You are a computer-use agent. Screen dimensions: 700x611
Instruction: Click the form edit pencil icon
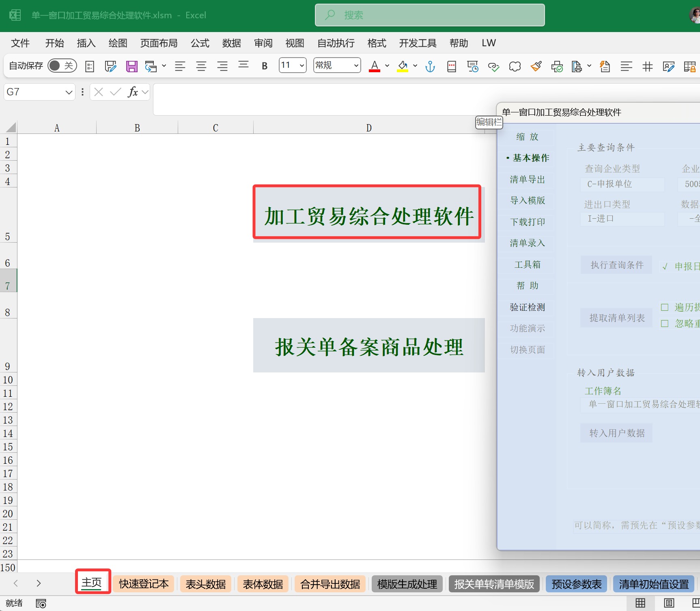(x=110, y=66)
